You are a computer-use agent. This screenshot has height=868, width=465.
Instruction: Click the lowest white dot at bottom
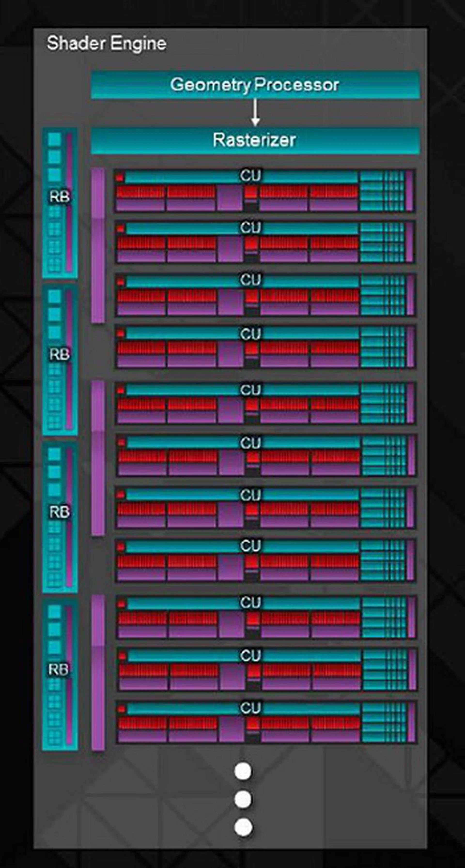[x=243, y=828]
